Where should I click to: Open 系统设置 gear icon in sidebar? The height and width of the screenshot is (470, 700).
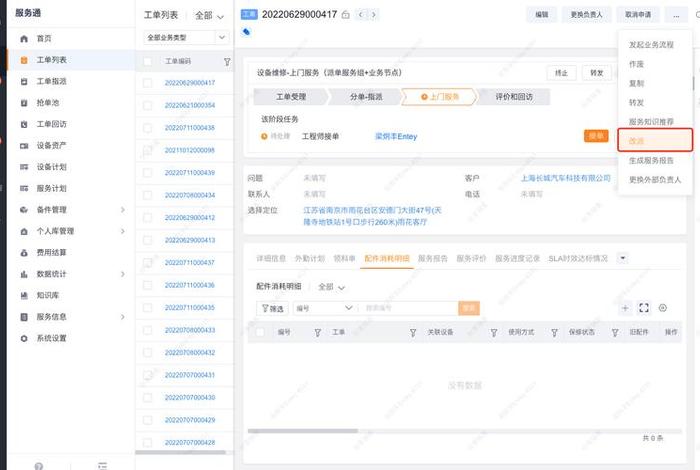pos(24,339)
